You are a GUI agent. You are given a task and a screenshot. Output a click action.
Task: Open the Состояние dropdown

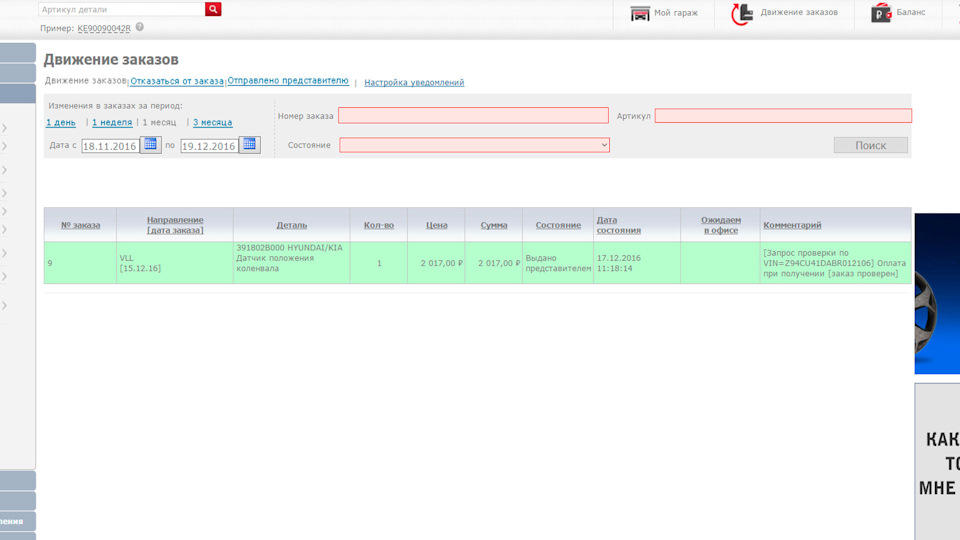point(474,145)
